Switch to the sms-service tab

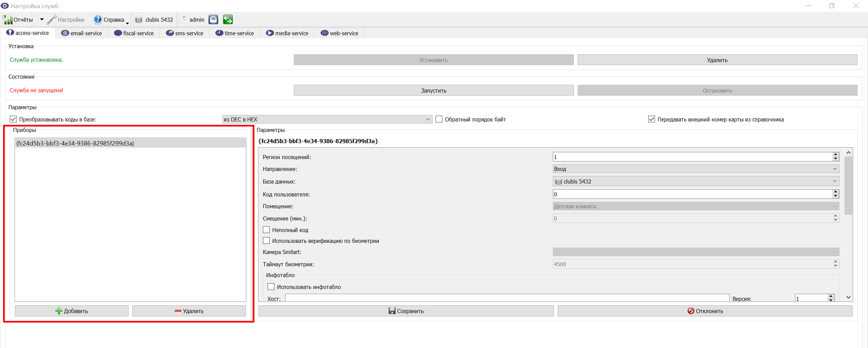click(185, 33)
